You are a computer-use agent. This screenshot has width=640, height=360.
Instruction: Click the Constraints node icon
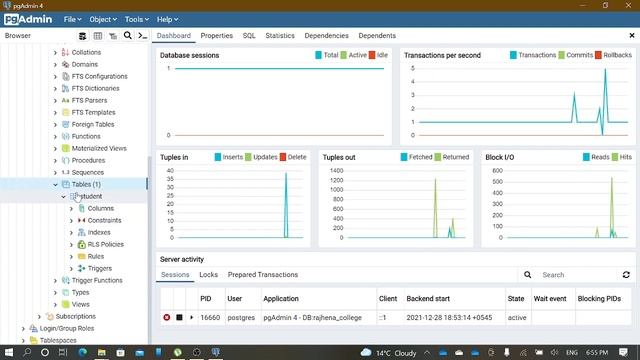pos(82,220)
